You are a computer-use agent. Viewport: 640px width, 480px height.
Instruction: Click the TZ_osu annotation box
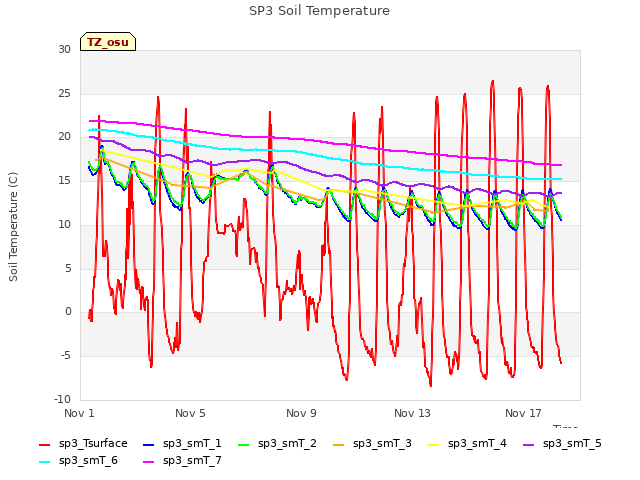108,42
